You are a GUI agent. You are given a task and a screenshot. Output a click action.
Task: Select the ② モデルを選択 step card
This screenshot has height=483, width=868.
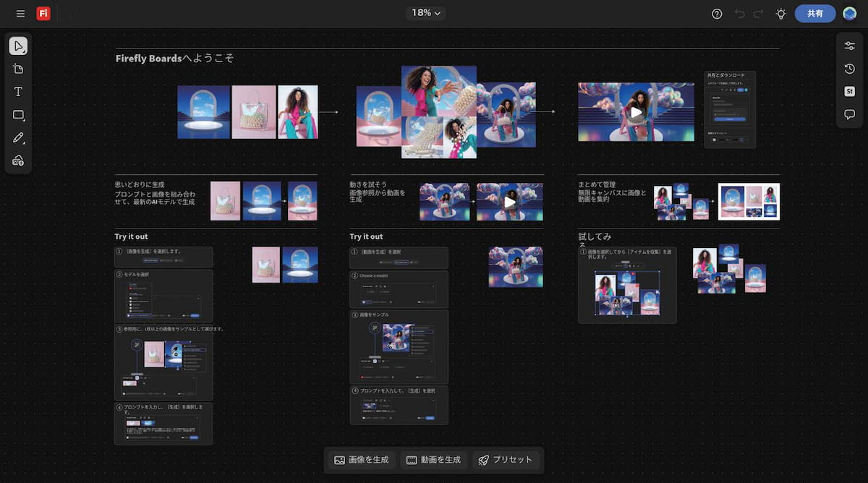click(163, 296)
